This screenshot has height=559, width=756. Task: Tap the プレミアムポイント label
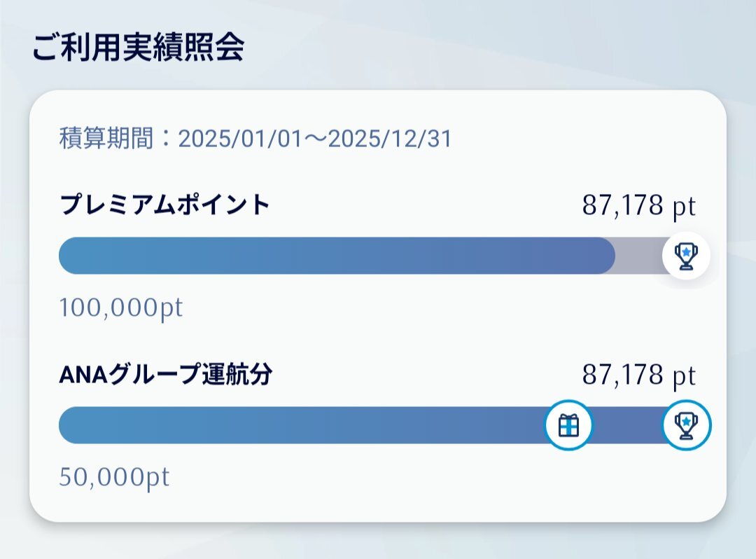pos(164,205)
